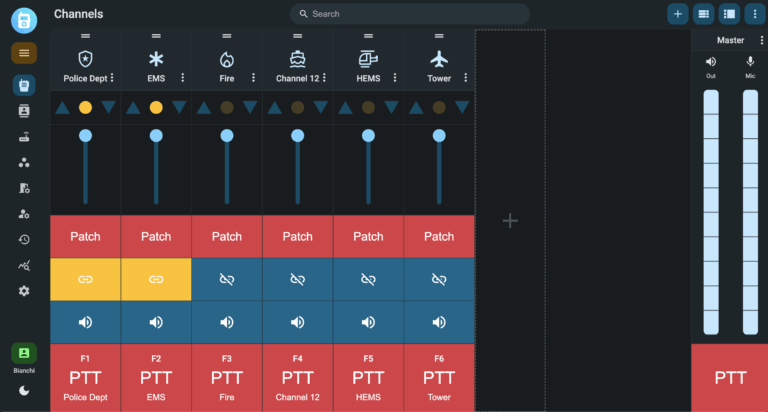Toggle dark mode moon icon
The width and height of the screenshot is (768, 412).
tap(24, 391)
